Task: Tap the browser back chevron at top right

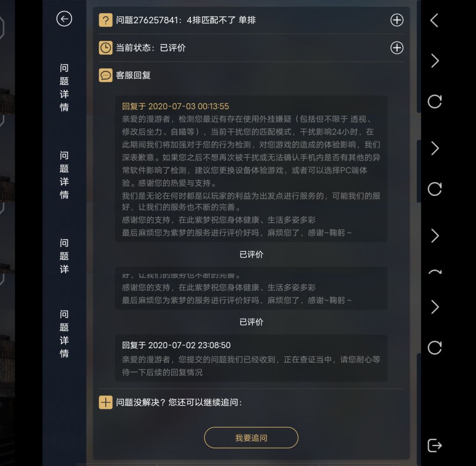Action: (435, 20)
